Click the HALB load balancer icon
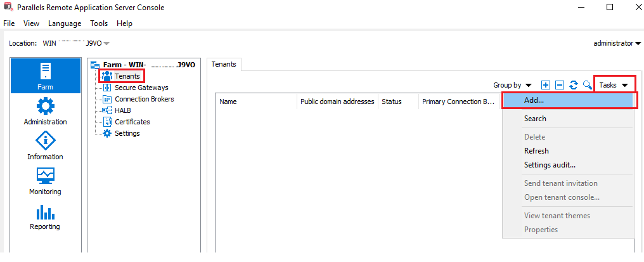Image resolution: width=644 pixels, height=262 pixels. coord(107,110)
